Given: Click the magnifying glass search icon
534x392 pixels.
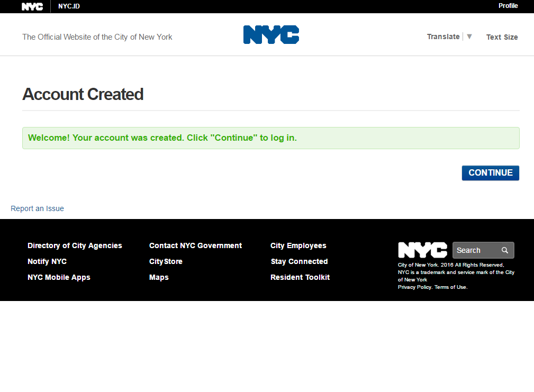Looking at the screenshot, I should (x=505, y=250).
